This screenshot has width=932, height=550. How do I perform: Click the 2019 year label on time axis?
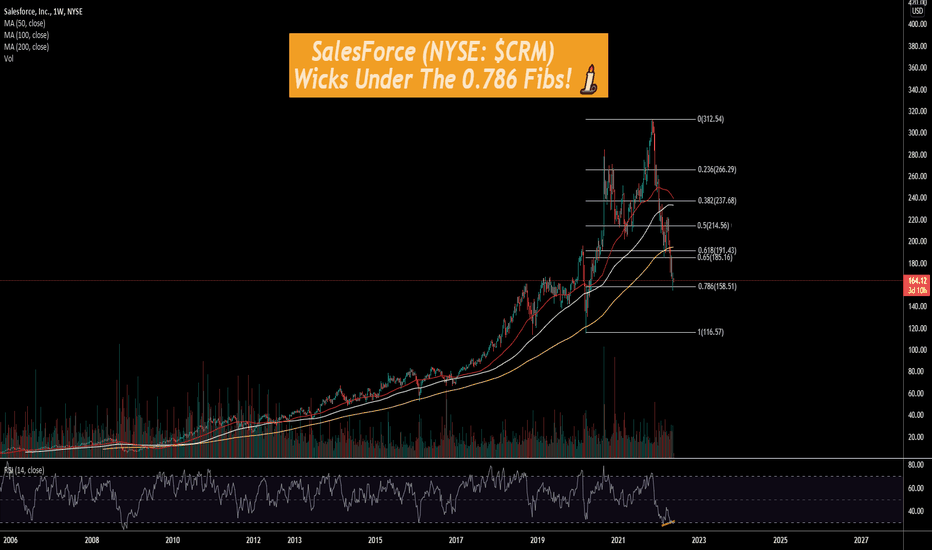tap(537, 540)
